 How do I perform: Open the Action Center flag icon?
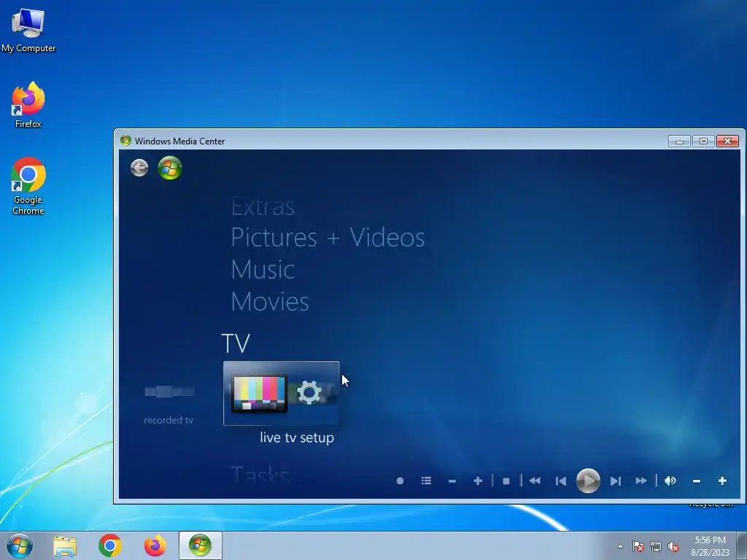638,546
